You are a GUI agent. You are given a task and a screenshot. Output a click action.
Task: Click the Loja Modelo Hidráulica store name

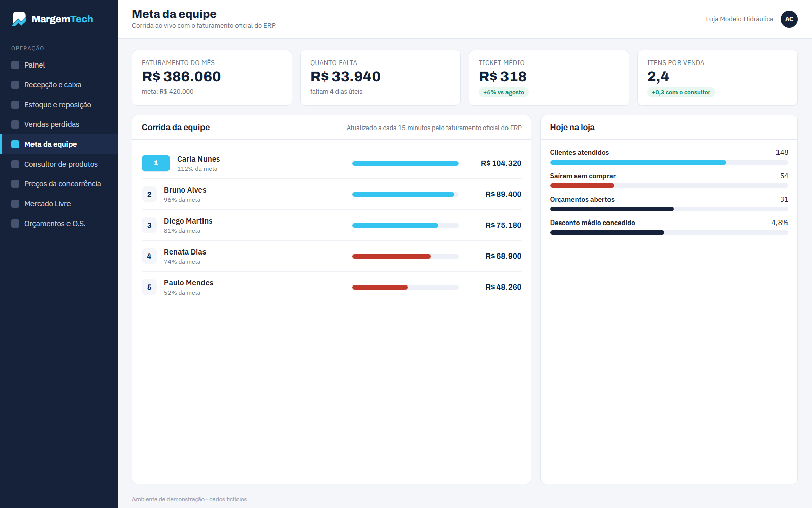pos(739,19)
